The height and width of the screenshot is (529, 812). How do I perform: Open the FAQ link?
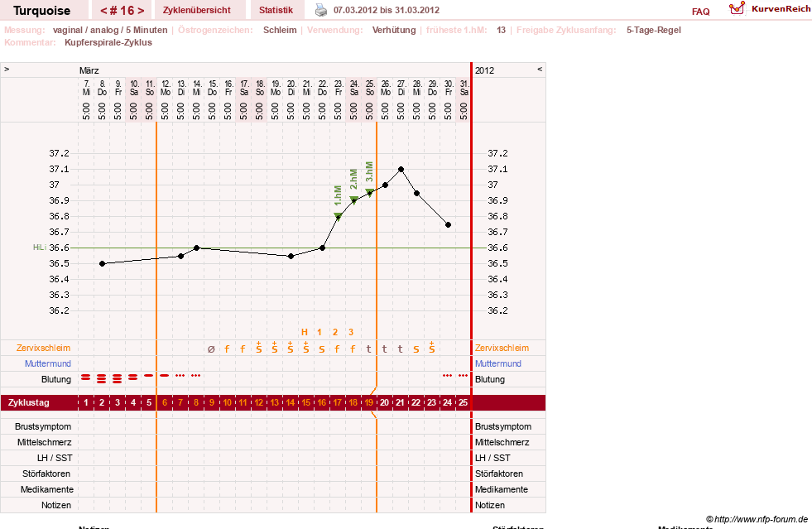tap(700, 12)
